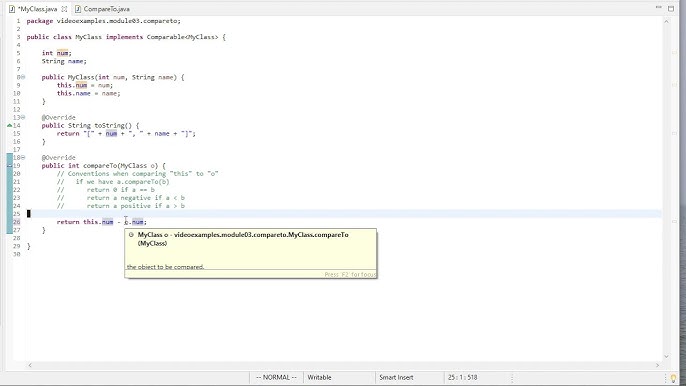Collapse the toString method fold at line 13
Screen dimensions: 686x386
click(23, 117)
